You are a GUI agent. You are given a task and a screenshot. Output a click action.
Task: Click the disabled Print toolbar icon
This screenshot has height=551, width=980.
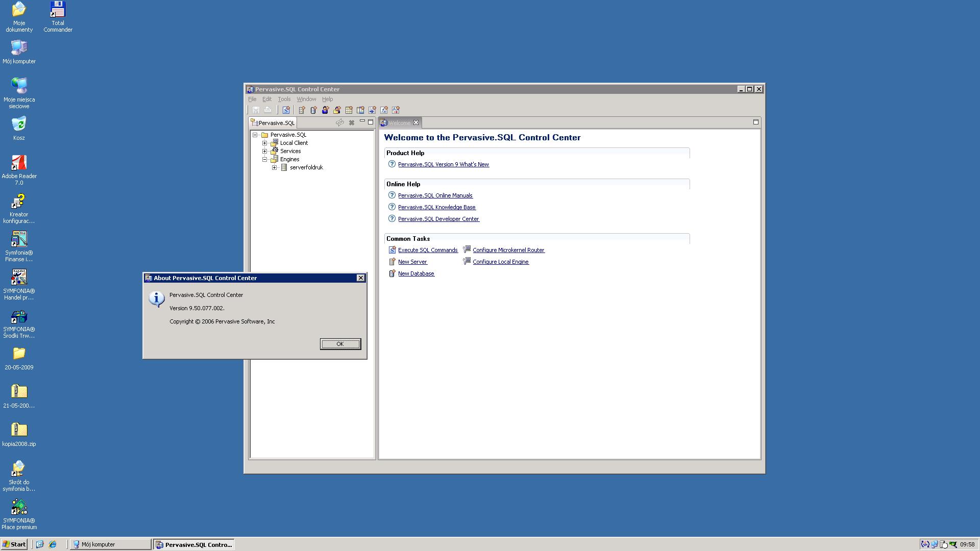[x=267, y=110]
